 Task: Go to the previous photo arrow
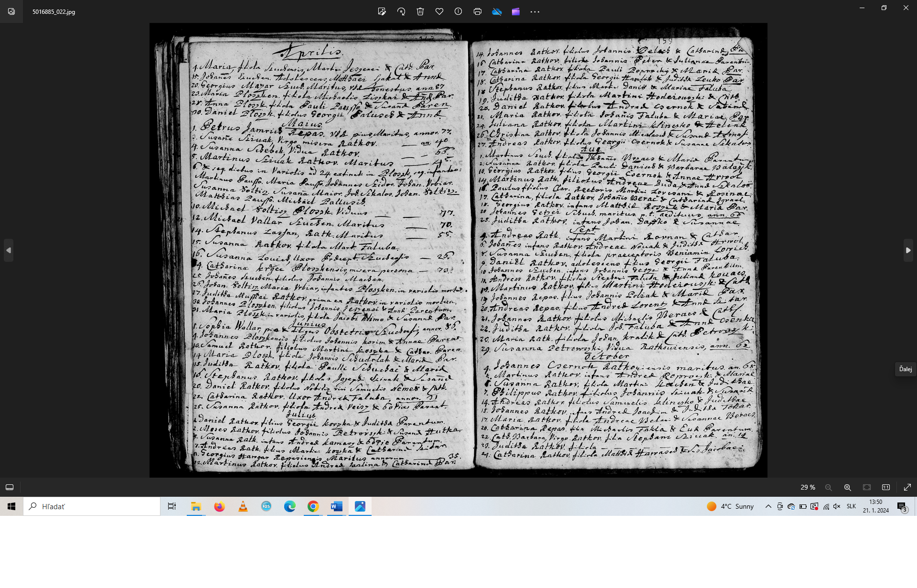[x=9, y=250]
